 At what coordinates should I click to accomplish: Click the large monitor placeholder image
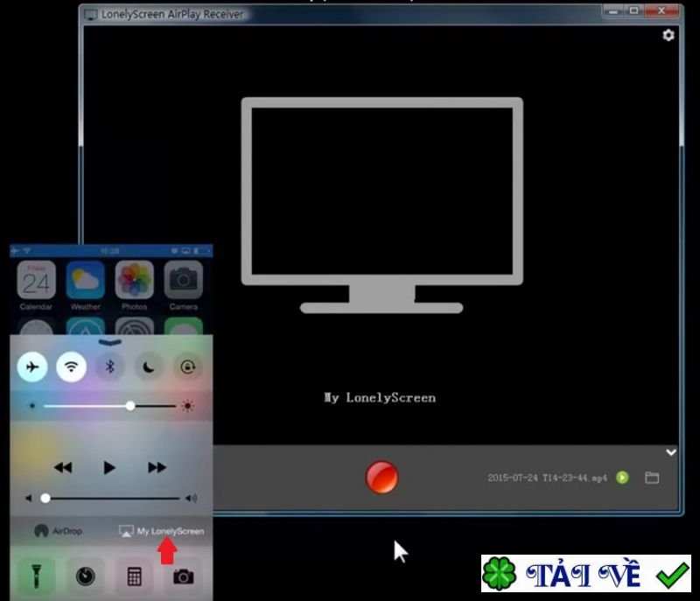[x=382, y=206]
